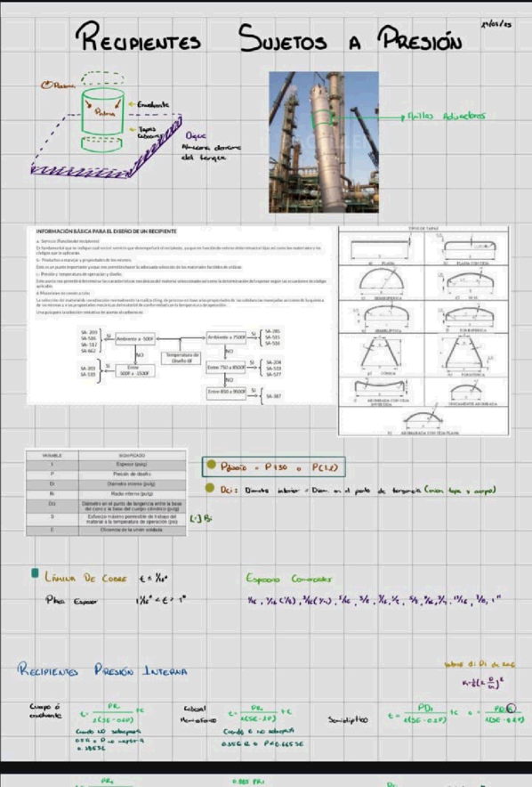
Task: Click the teal square bullet beside Lámina de Cobre
Action: pos(35,573)
